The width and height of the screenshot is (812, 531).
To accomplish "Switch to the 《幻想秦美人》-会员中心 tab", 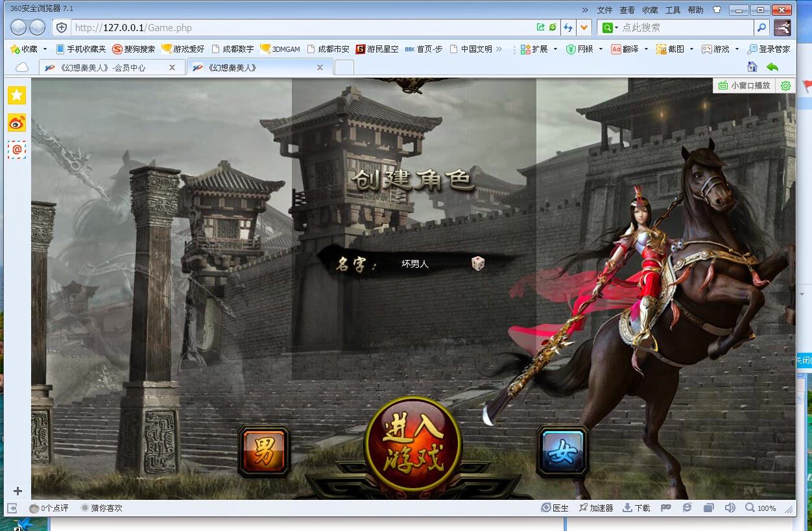I will 104,67.
